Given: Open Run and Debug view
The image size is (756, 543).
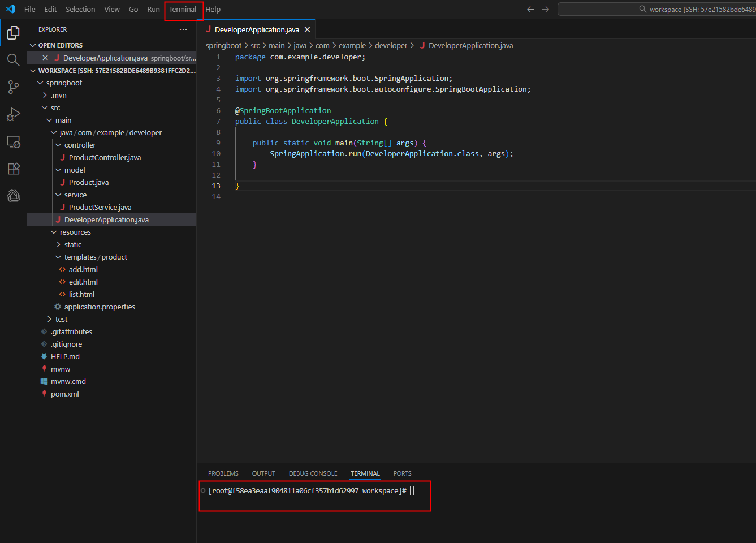Looking at the screenshot, I should coord(14,114).
